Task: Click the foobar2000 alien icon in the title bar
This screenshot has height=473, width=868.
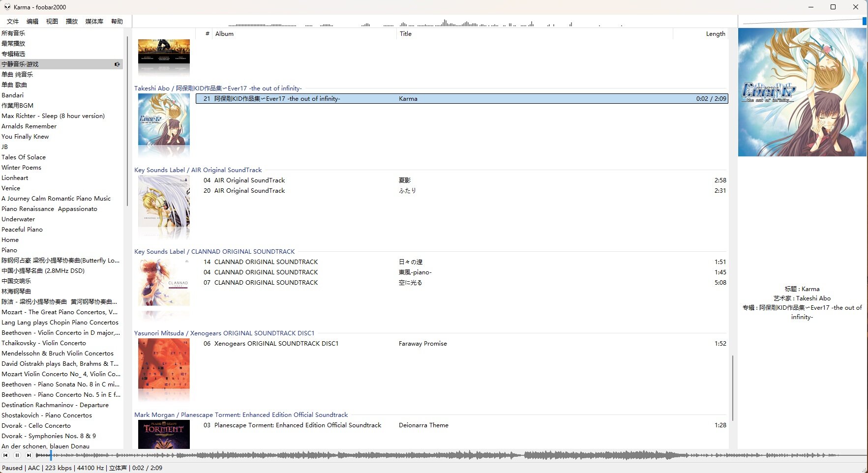Action: (x=7, y=7)
